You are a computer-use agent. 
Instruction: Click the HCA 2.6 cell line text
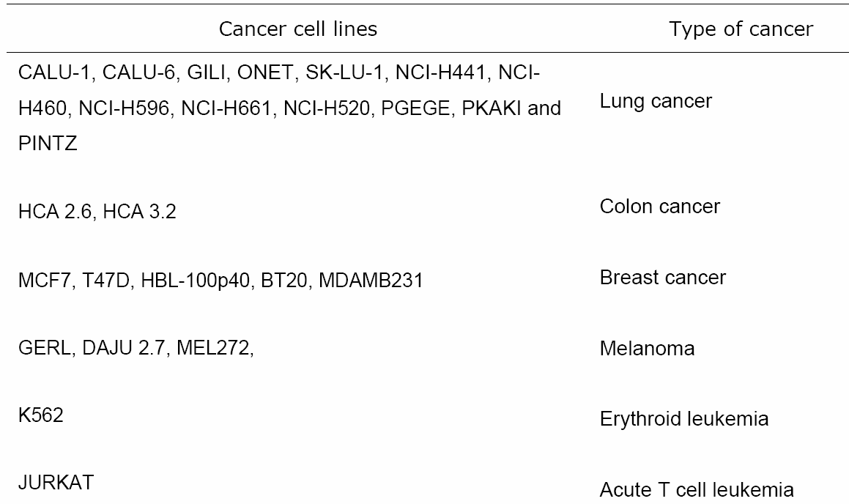coord(55,212)
